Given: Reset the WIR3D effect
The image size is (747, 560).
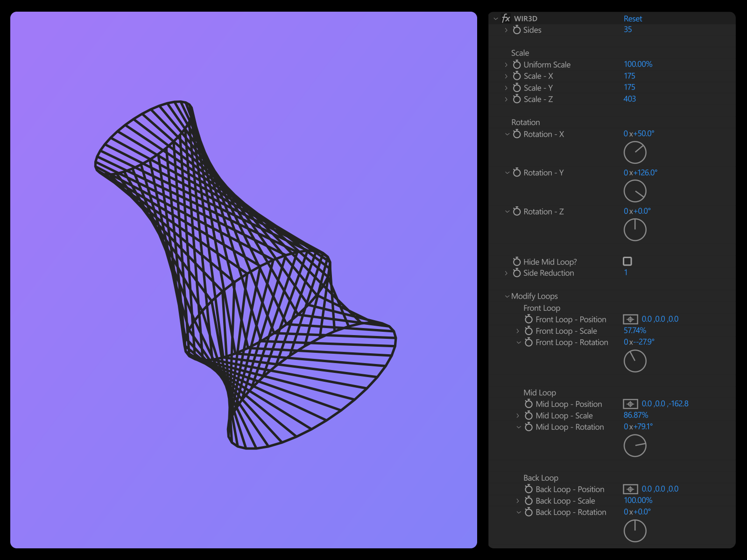Looking at the screenshot, I should 633,19.
